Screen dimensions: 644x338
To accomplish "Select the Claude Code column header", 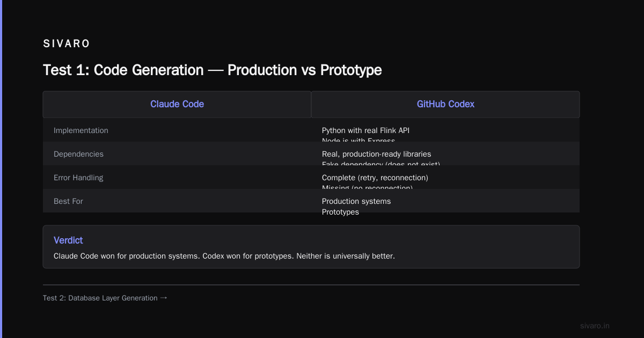I will click(177, 104).
